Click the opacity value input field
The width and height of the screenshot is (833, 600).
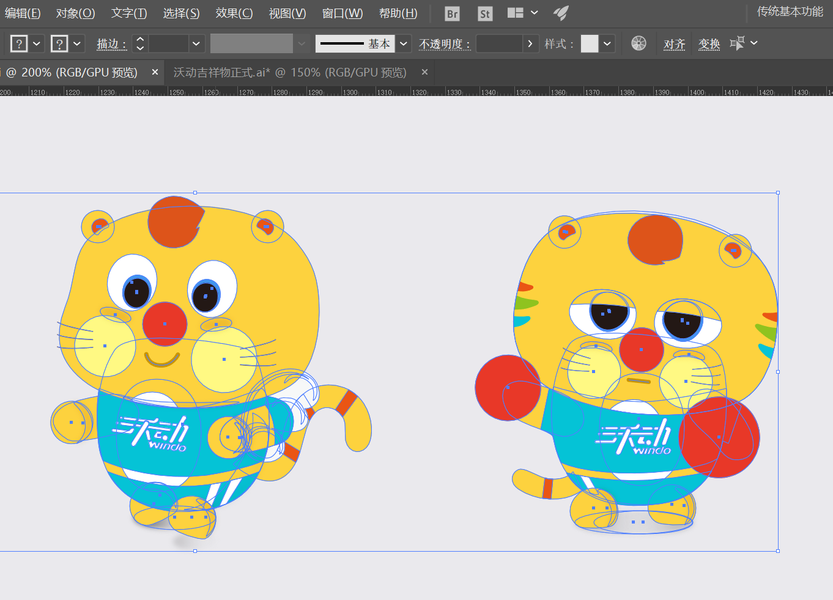click(499, 44)
